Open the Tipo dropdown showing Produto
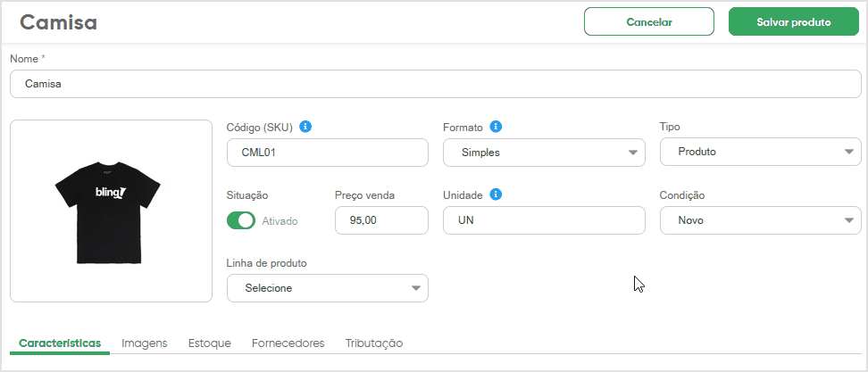The height and width of the screenshot is (372, 868). (761, 152)
